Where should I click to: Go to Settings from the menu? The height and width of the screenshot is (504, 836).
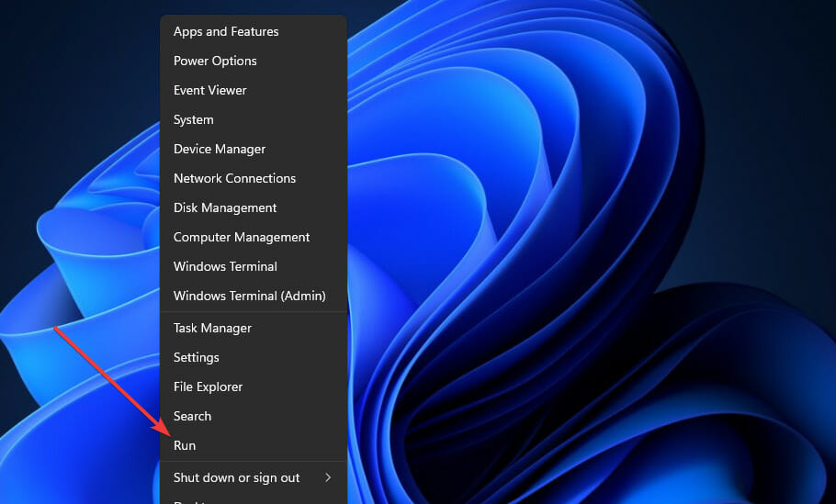point(196,357)
